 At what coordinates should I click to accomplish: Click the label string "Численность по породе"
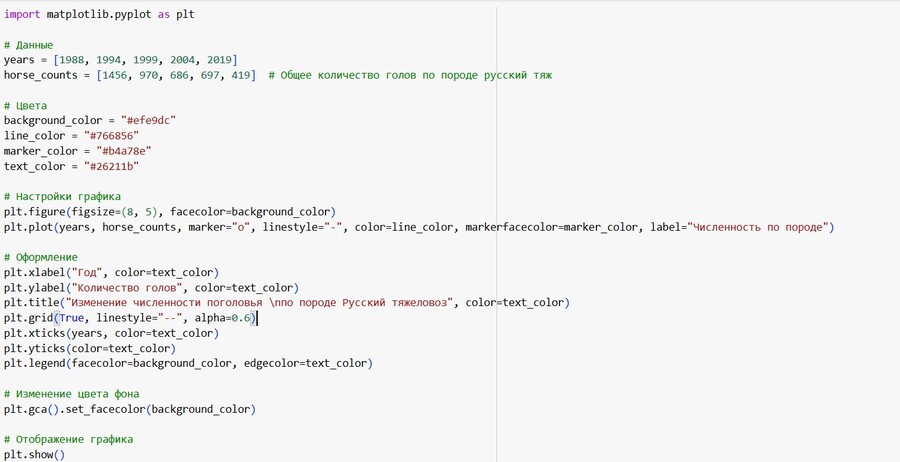point(756,227)
